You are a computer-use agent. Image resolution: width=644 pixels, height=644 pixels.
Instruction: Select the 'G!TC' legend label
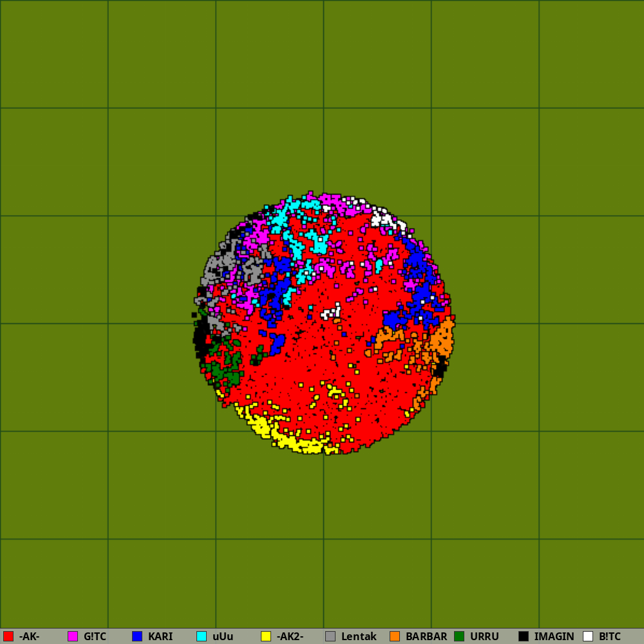pyautogui.click(x=95, y=637)
